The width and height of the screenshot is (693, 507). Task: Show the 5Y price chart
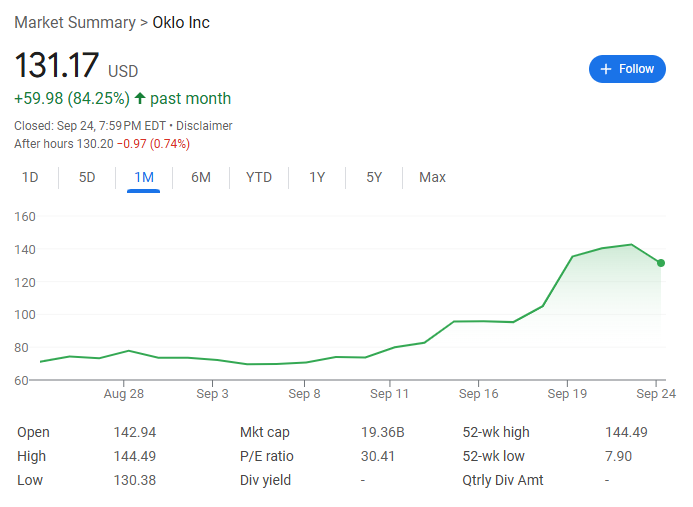(x=374, y=177)
